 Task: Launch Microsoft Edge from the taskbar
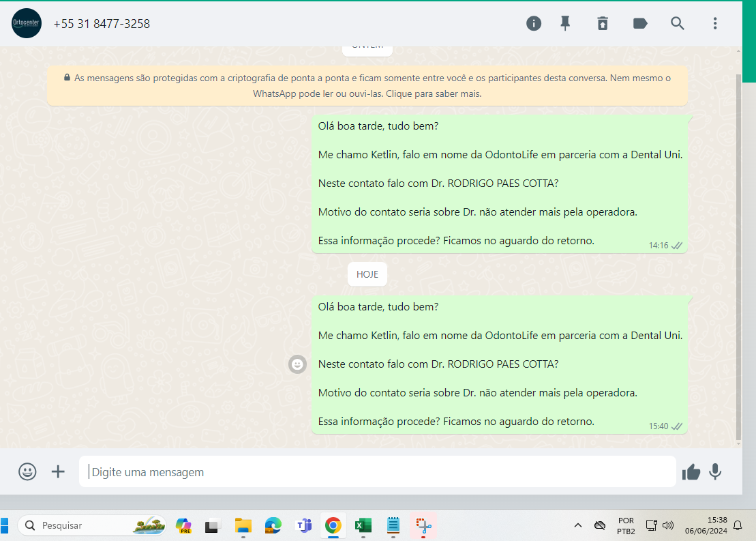click(x=273, y=525)
